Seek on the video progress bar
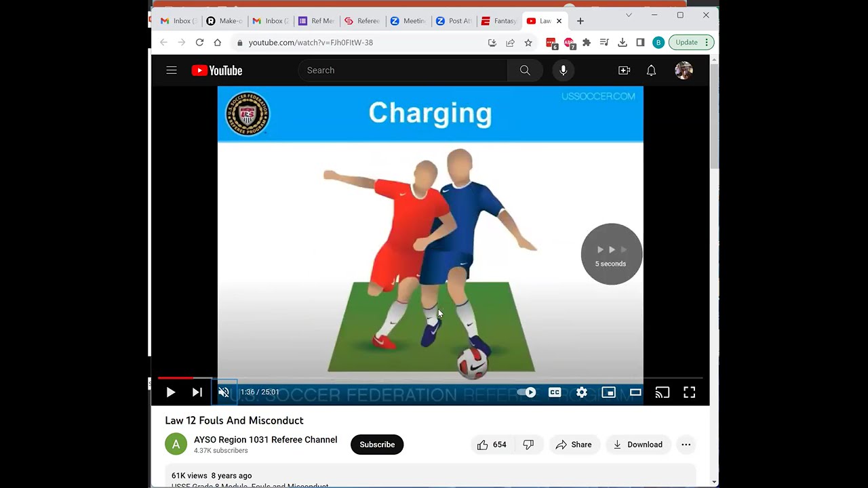Viewport: 868px width, 488px height. (x=430, y=378)
